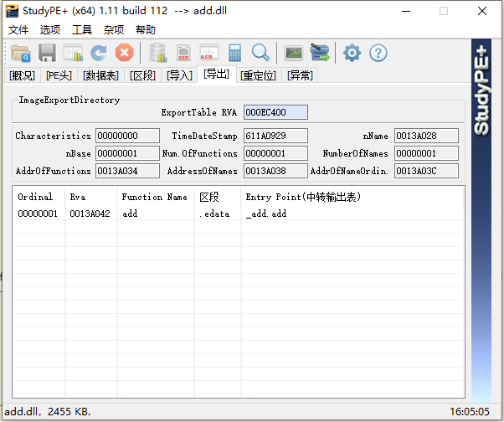
Task: Click the status bar text 'add.dll, 2455 KB.'
Action: [48, 411]
